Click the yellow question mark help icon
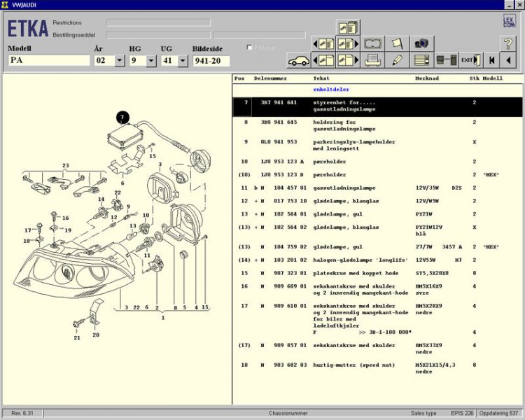The width and height of the screenshot is (525, 420). pos(508,43)
